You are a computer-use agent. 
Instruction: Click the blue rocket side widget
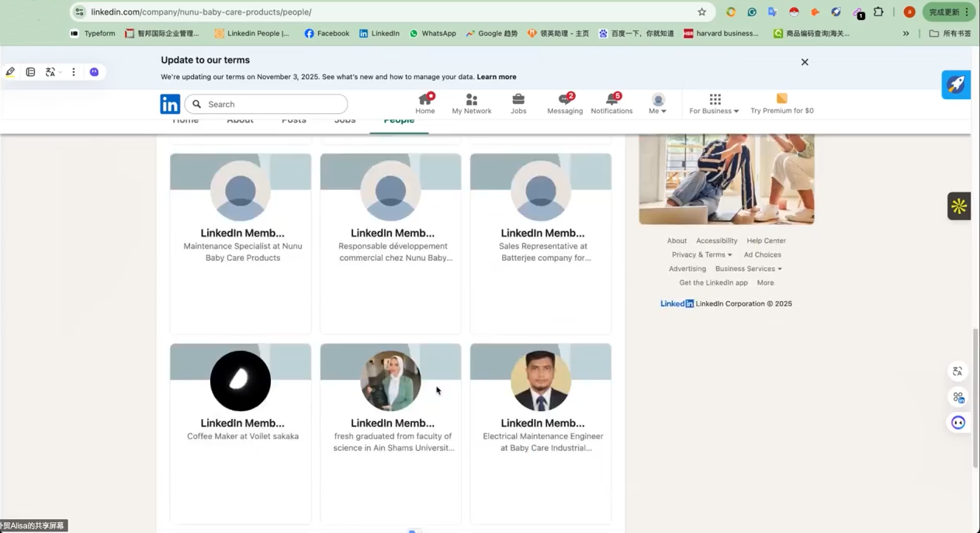click(956, 85)
